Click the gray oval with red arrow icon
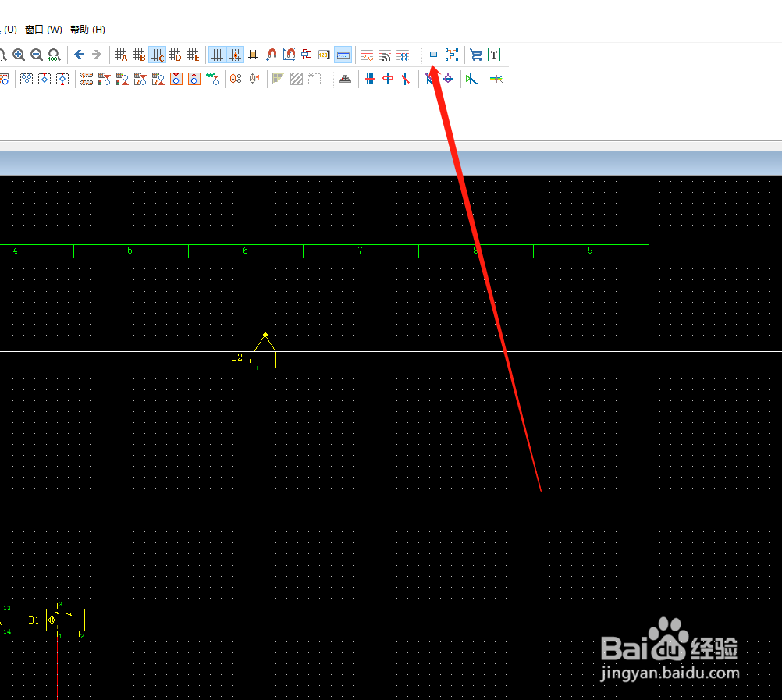 [x=254, y=79]
